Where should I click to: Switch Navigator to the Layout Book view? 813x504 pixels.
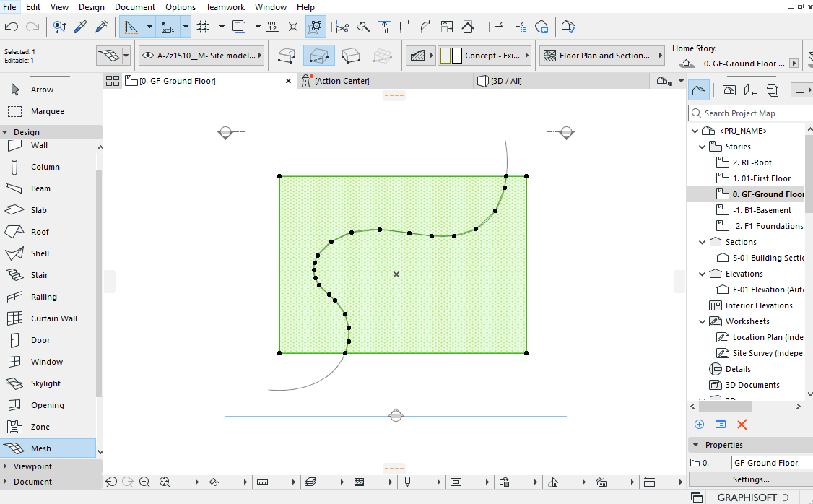(x=749, y=90)
